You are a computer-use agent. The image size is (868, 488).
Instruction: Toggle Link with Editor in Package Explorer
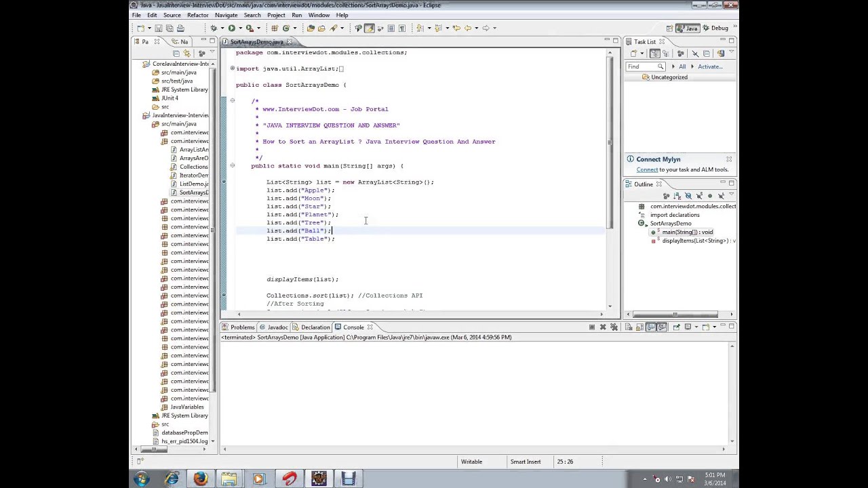[x=186, y=54]
